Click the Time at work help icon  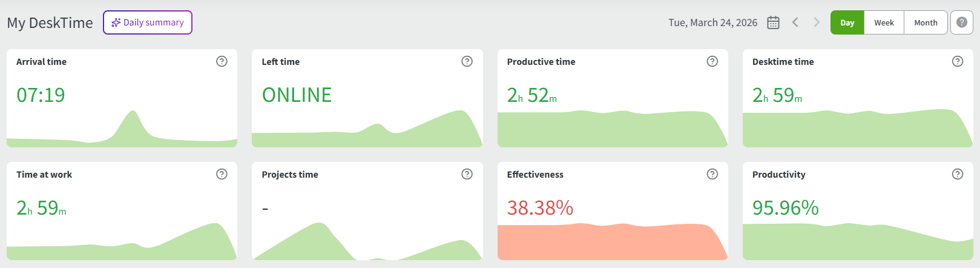click(222, 174)
